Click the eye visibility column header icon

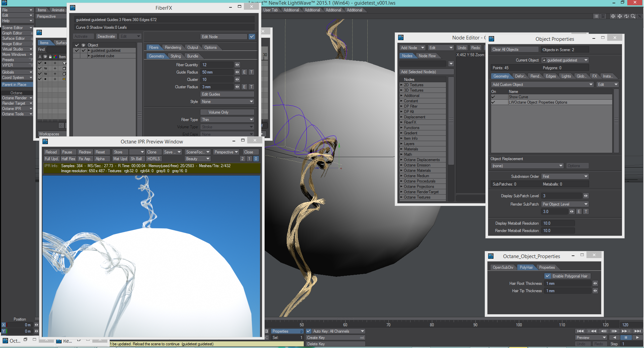(45, 57)
